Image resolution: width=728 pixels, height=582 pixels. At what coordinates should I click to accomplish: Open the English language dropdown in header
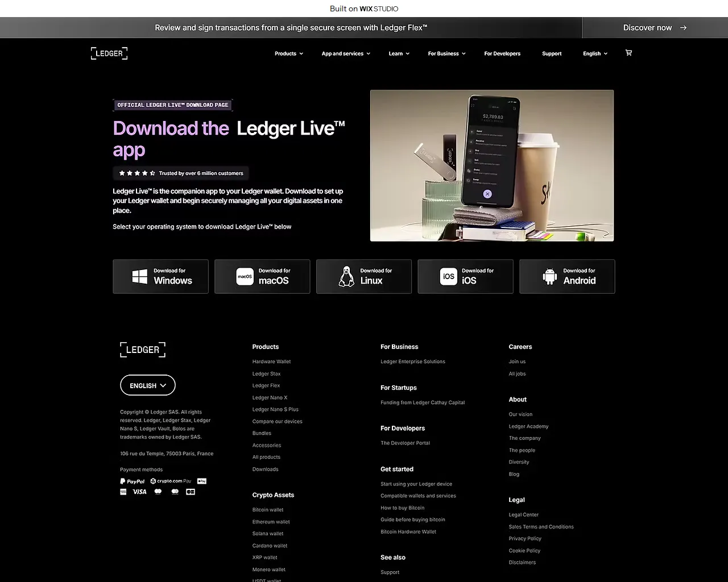pos(595,53)
